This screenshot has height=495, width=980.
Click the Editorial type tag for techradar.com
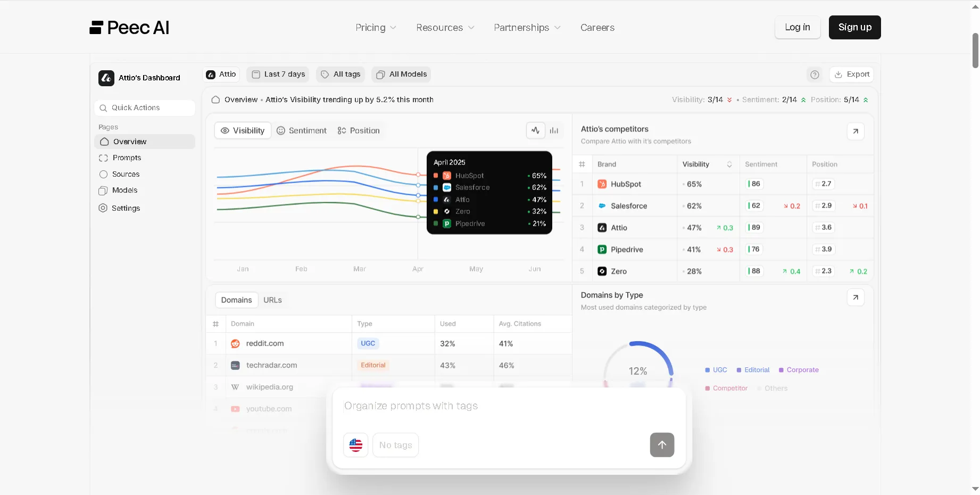373,366
